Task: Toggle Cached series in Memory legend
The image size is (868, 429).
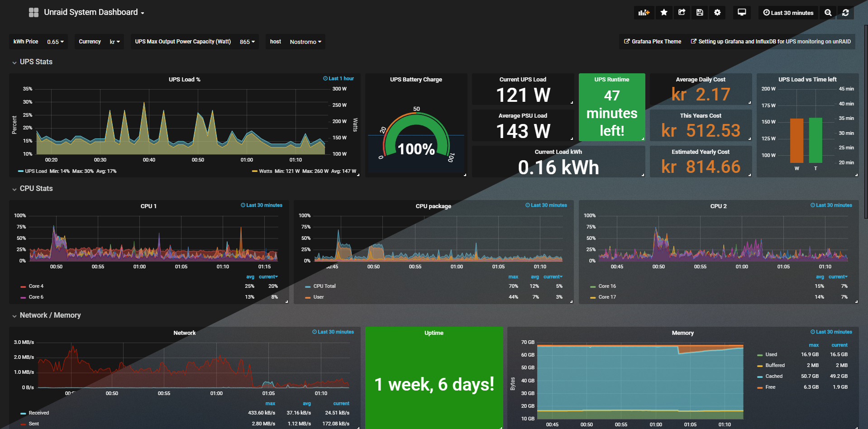Action: (x=773, y=376)
